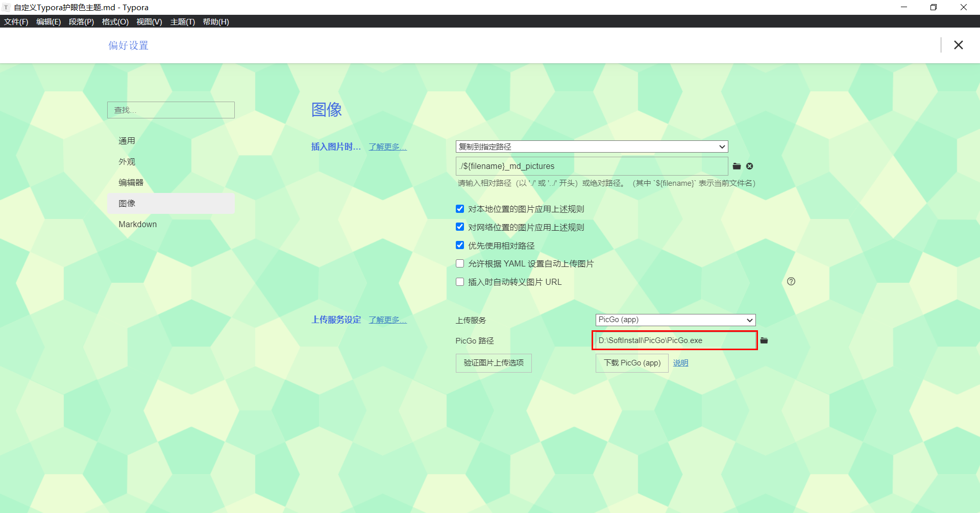This screenshot has width=980, height=513.
Task: Select 通用 in the preferences sidebar
Action: click(171, 141)
